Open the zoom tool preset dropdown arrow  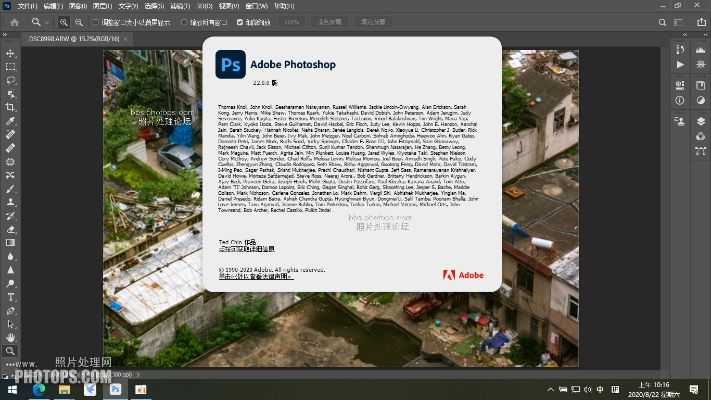[46, 21]
